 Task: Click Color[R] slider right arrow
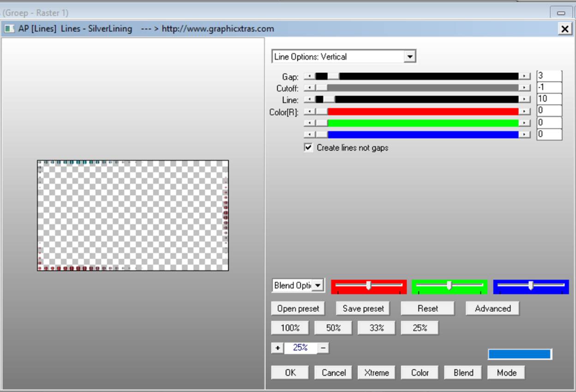pos(524,111)
